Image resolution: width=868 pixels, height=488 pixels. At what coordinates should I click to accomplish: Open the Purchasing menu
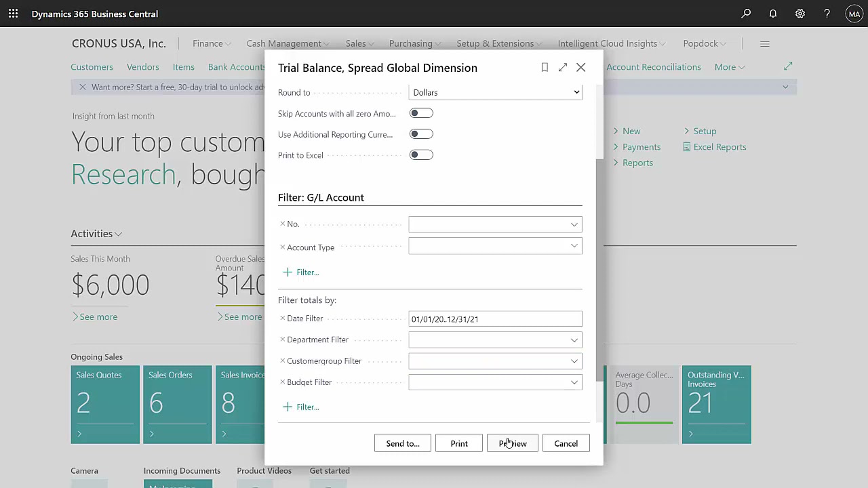pos(414,43)
